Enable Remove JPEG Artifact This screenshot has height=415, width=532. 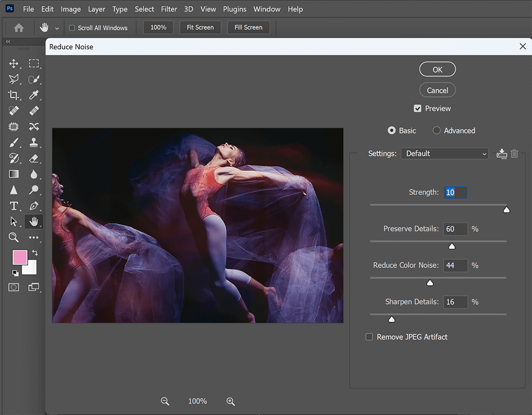click(369, 337)
